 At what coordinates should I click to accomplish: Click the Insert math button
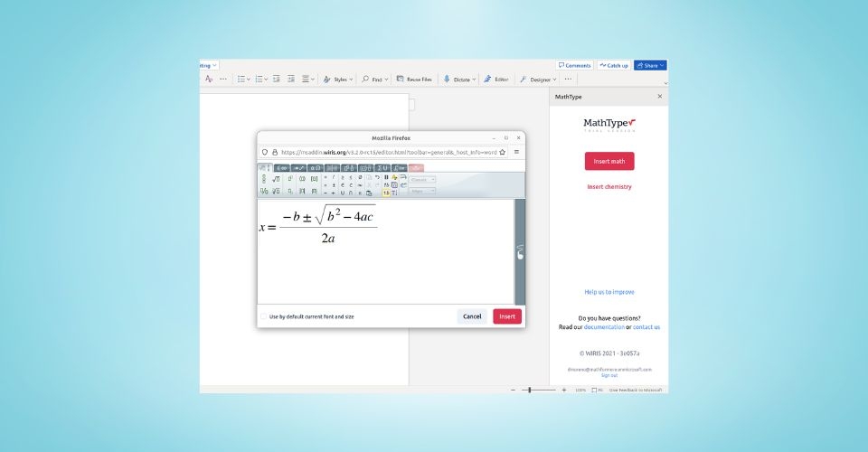[x=609, y=162]
